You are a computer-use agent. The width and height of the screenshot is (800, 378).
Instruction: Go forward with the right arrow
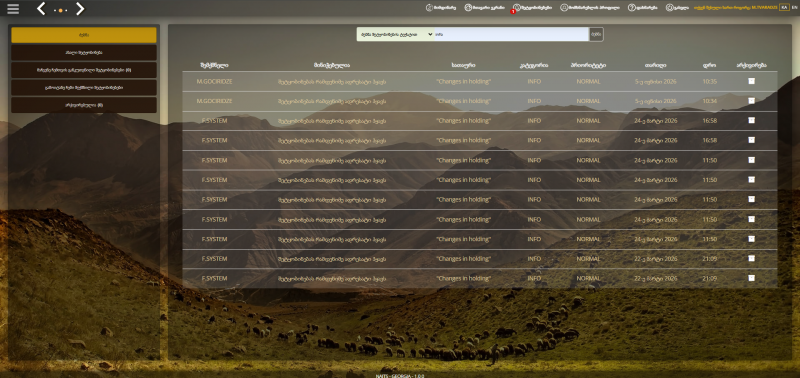(80, 8)
